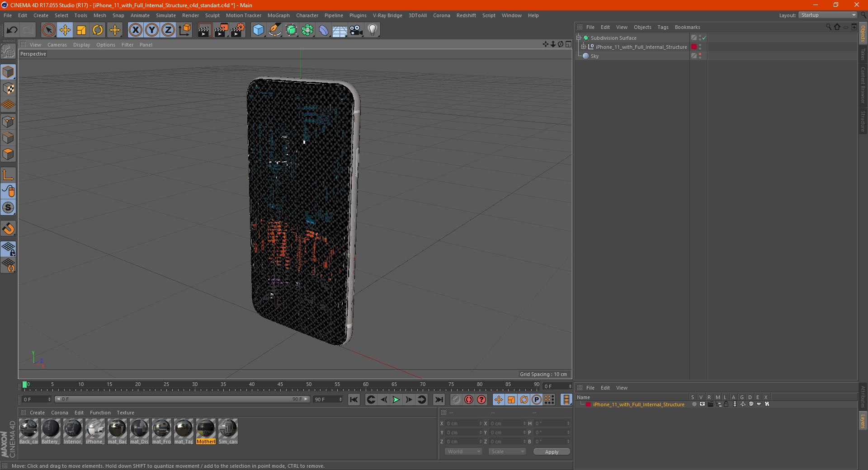Add a Cube primitive object

coord(258,30)
